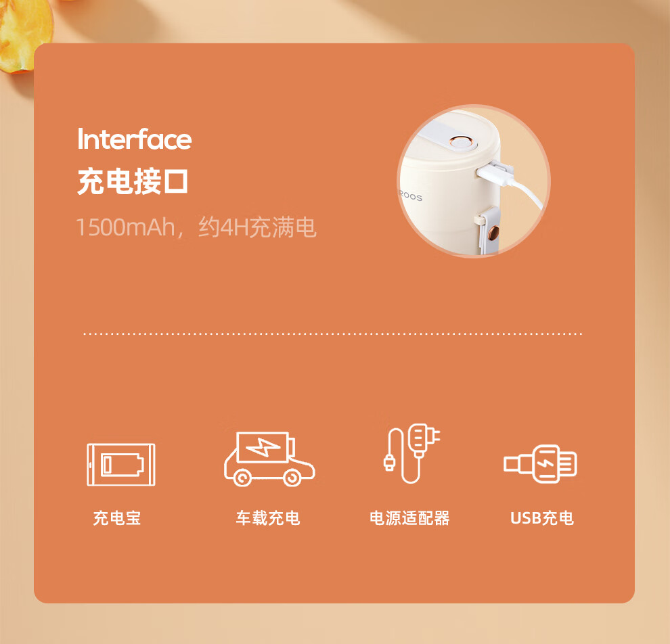Click the Interface heading
670x644 pixels.
[135, 139]
